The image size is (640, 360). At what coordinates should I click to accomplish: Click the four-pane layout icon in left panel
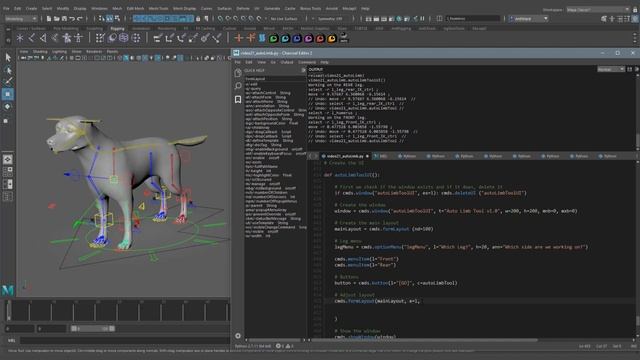point(8,171)
